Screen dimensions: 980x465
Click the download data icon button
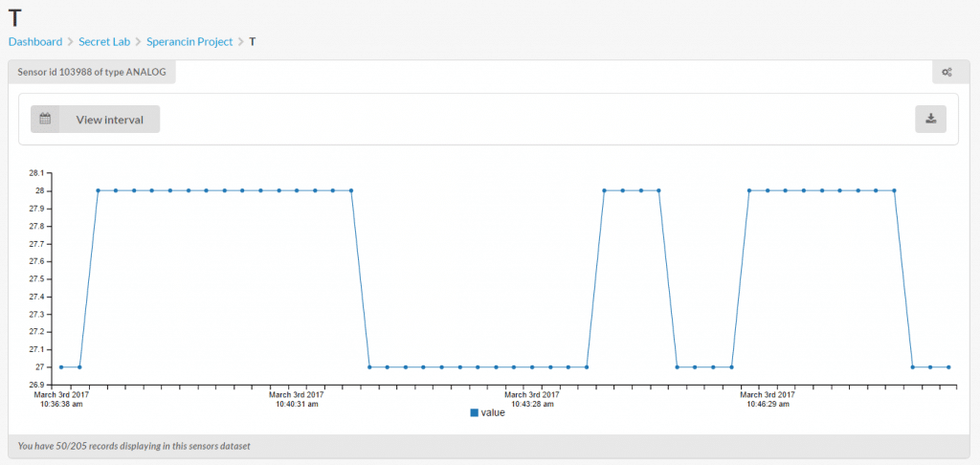coord(930,119)
